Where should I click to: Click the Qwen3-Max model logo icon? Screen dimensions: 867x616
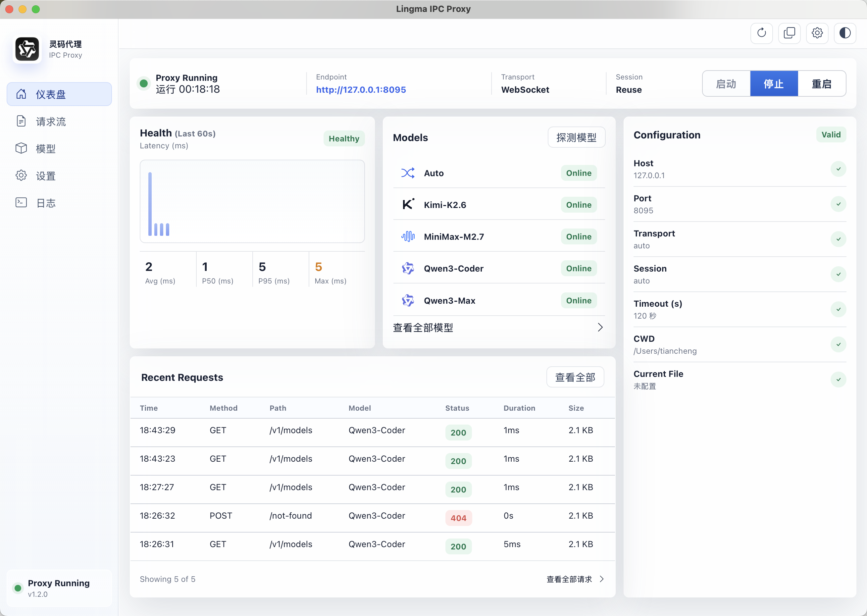click(408, 300)
